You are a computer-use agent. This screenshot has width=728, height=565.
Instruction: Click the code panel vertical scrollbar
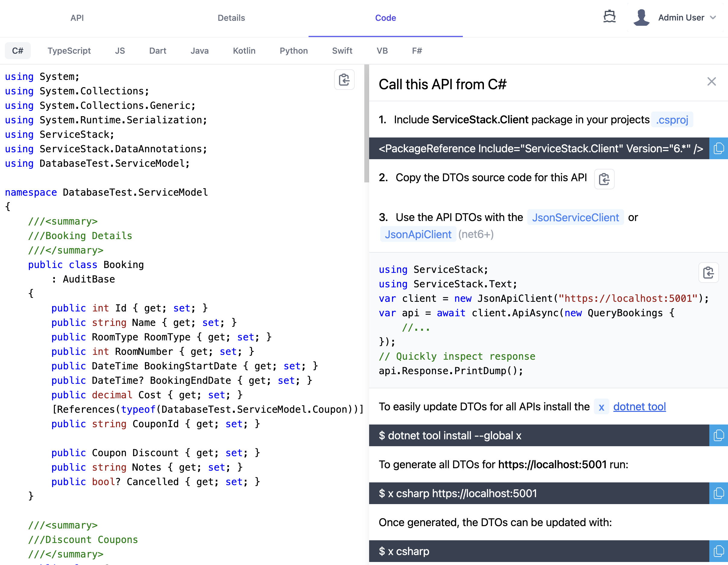pos(366,123)
